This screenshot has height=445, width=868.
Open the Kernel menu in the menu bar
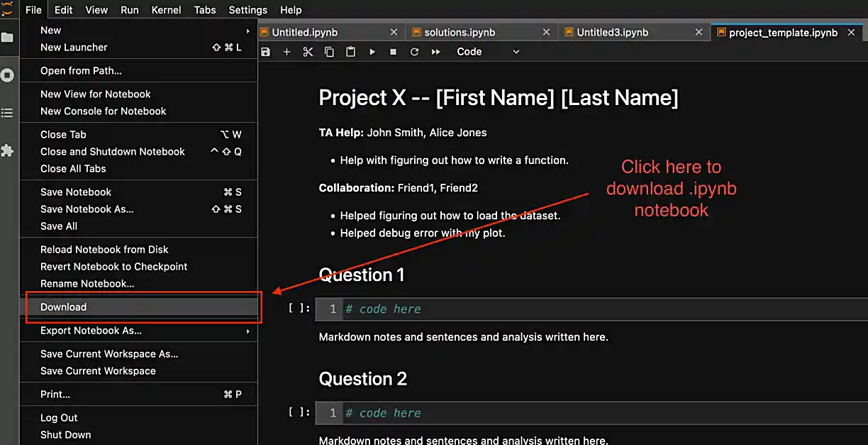coord(166,10)
